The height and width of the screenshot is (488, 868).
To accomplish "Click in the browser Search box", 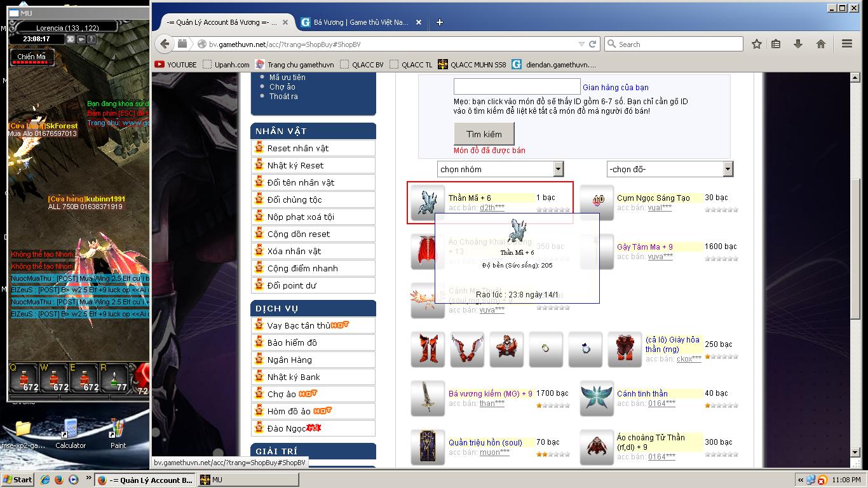I will tap(674, 44).
